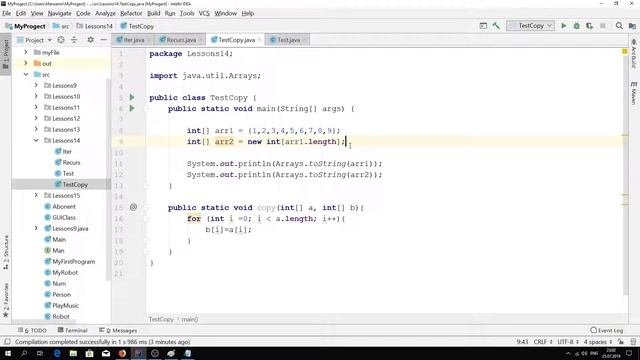Screen dimensions: 640x360
Task: Expand the Lessons9 package
Action: pyautogui.click(x=36, y=85)
